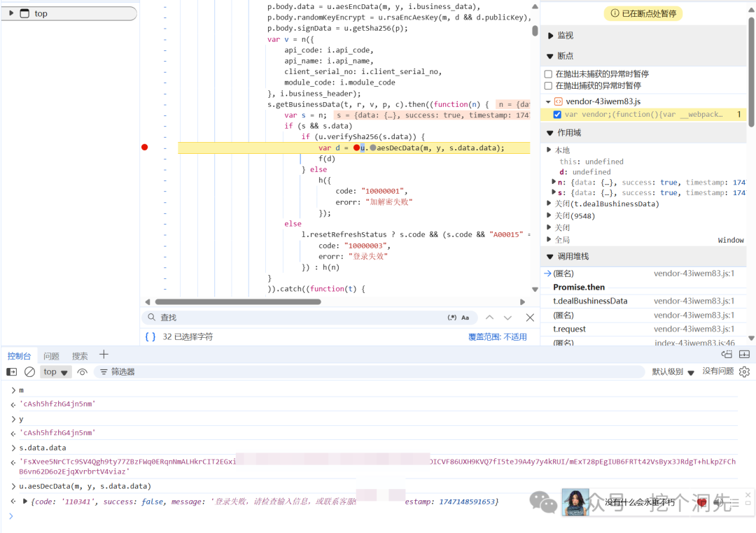This screenshot has width=756, height=533.
Task: Click the grey inline marker before aesDecData
Action: point(372,148)
